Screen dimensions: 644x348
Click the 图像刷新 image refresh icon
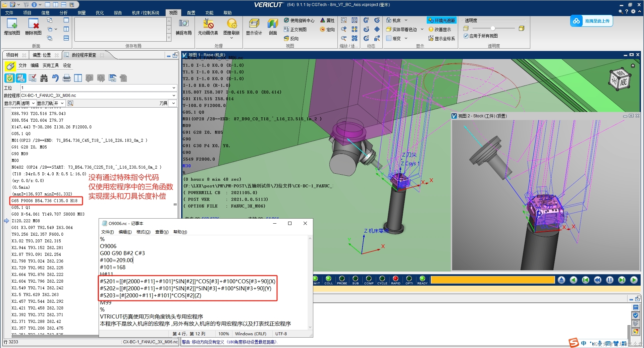(231, 23)
